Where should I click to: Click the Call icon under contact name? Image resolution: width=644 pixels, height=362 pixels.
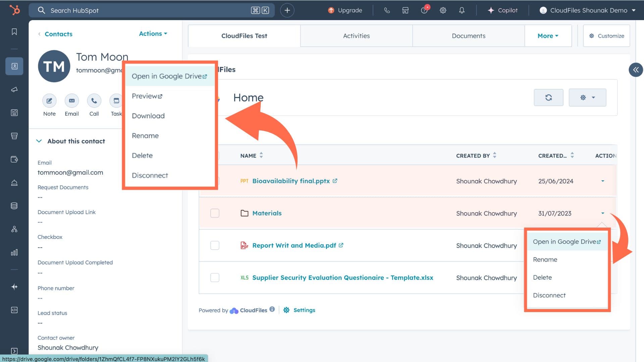(94, 101)
